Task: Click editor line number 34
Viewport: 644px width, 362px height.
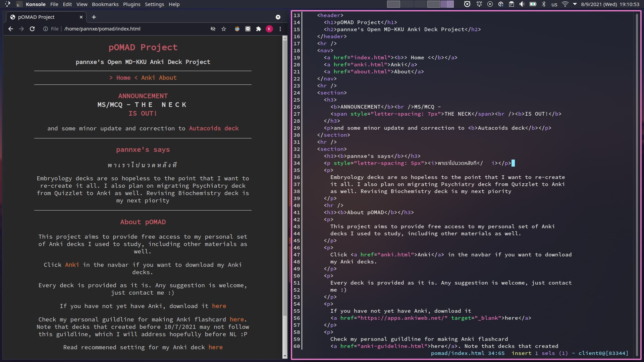Action: click(297, 163)
